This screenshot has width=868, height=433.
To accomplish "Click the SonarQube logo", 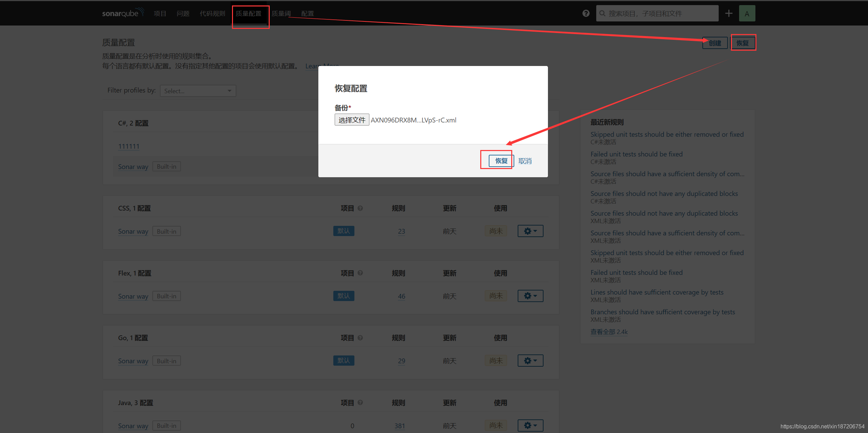I will point(123,13).
